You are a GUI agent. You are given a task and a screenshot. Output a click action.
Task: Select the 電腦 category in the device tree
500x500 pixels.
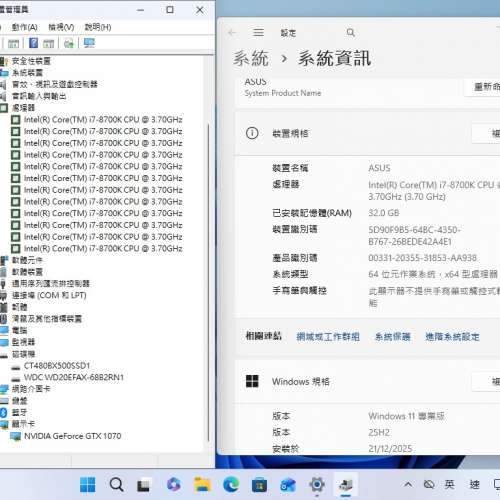(20, 330)
